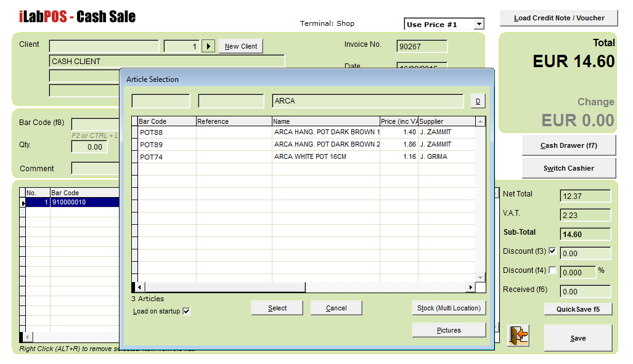Click the ARCA name search field
Screen dimensions: 633x364
(367, 101)
